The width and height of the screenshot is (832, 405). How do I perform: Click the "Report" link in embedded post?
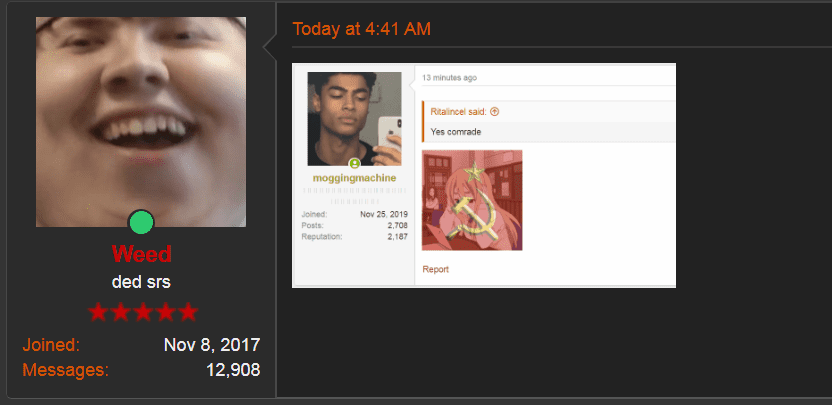436,269
